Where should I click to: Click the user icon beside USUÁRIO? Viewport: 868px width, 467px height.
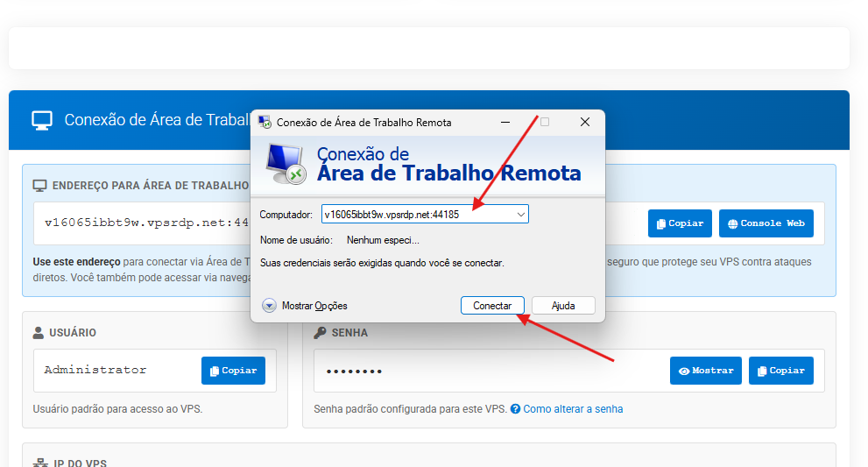tap(39, 333)
